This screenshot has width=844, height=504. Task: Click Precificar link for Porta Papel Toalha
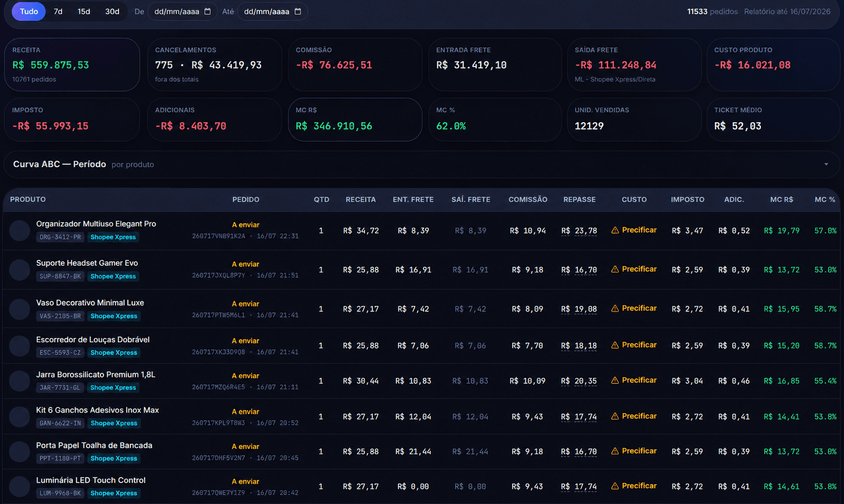click(639, 451)
